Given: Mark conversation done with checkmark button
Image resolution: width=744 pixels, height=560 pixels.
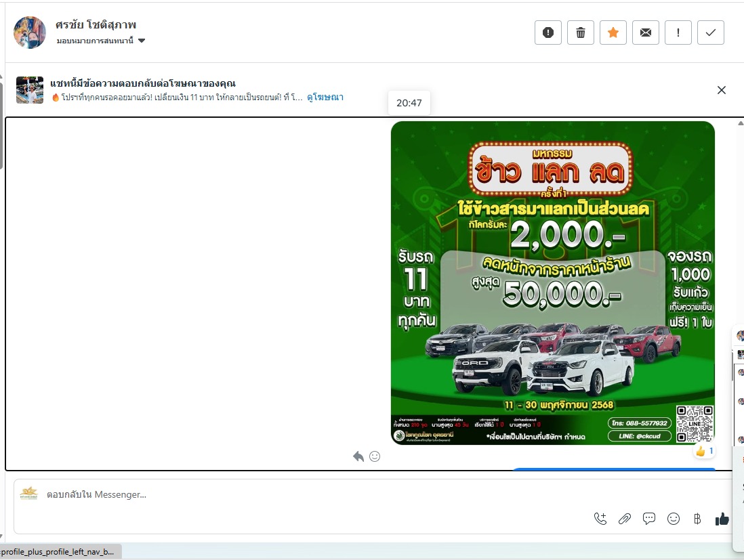Looking at the screenshot, I should tap(711, 33).
